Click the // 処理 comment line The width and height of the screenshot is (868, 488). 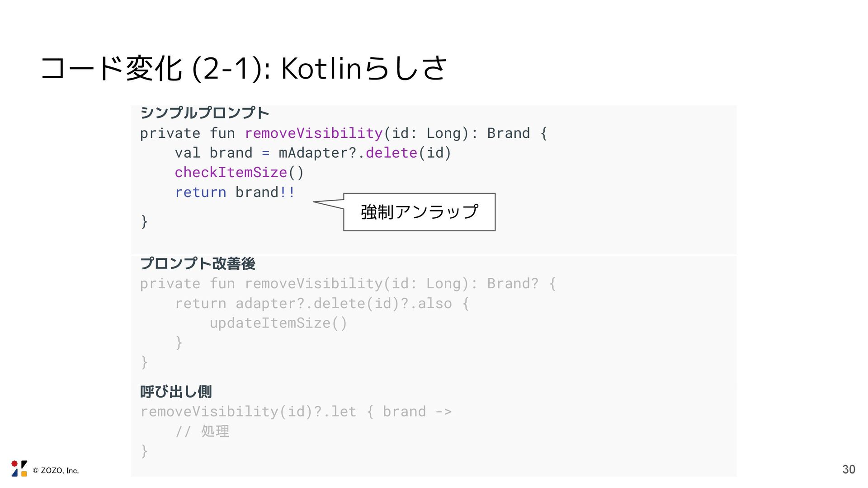click(x=202, y=432)
